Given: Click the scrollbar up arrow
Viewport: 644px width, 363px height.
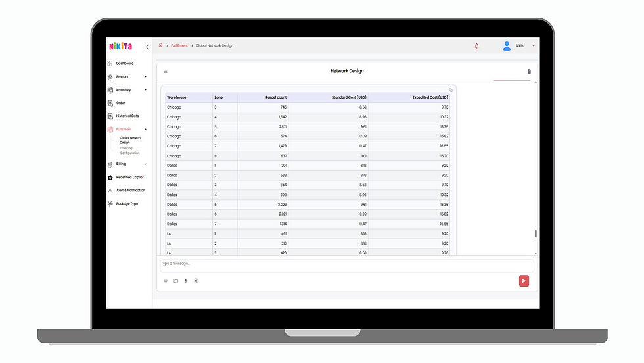Looking at the screenshot, I should point(536,82).
